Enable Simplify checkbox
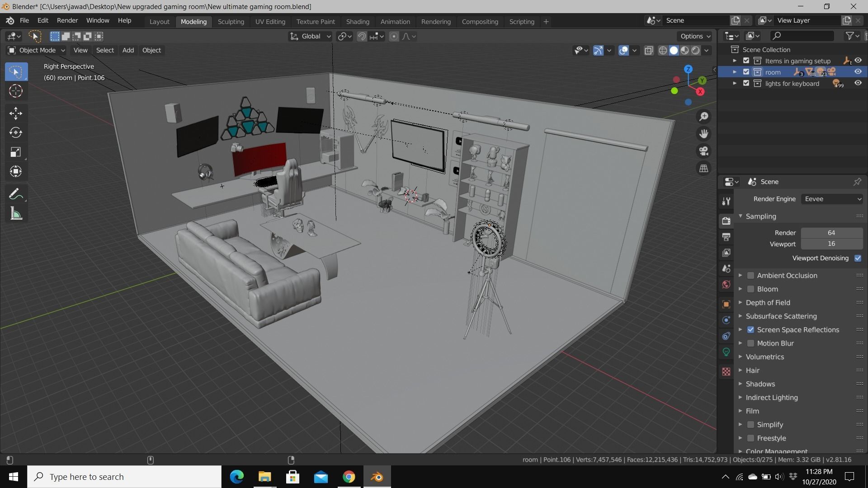This screenshot has height=488, width=868. (750, 425)
